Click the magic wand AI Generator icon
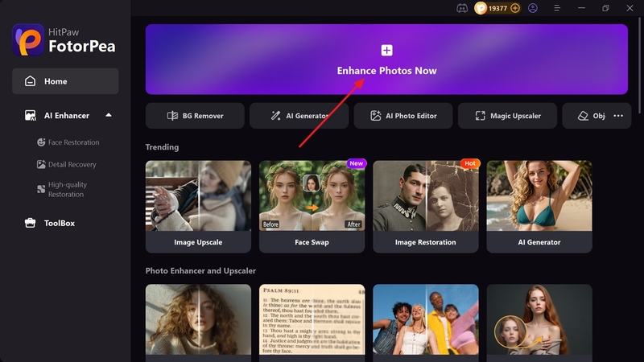The width and height of the screenshot is (644, 362). (x=275, y=116)
